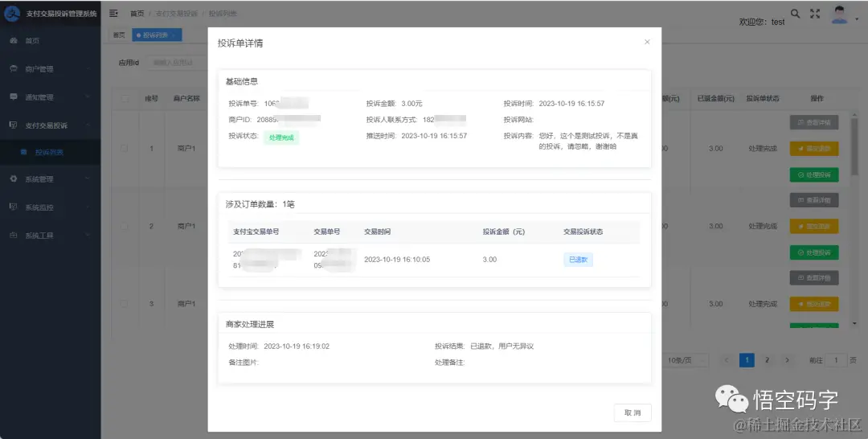Click the 涉及订单数量:1笔 heading
The height and width of the screenshot is (439, 868).
click(260, 204)
